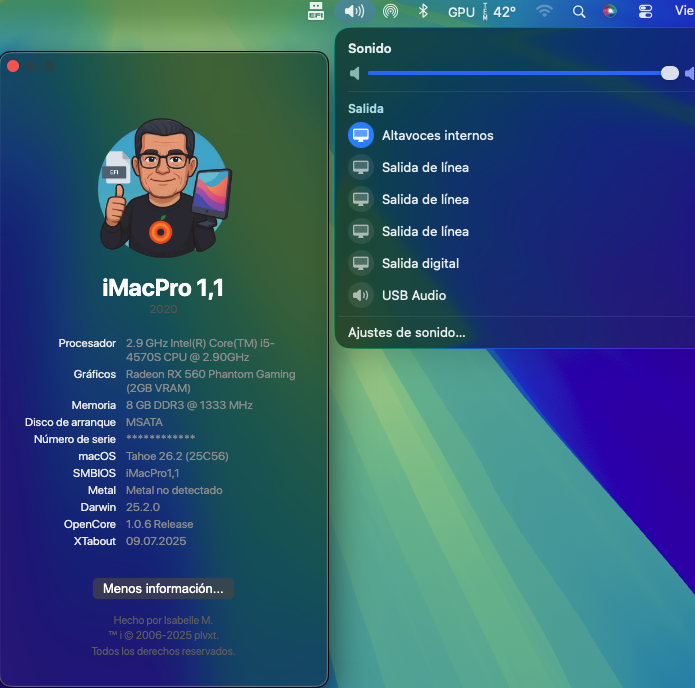Click the OpenCore 1.0.6 Release value
The height and width of the screenshot is (688, 695).
(160, 524)
